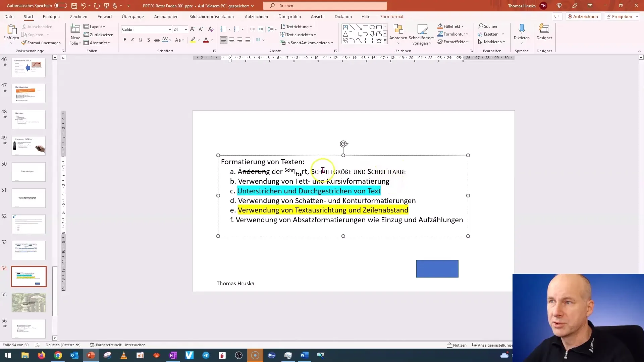Click Format übertragen painter
This screenshot has width=644, height=362.
(41, 43)
